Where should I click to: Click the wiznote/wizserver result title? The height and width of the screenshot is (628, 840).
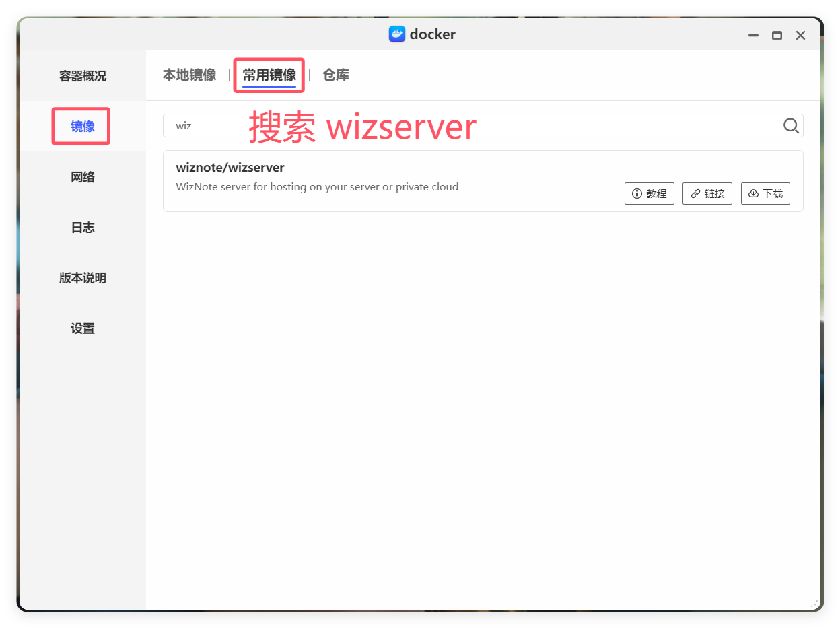tap(230, 167)
